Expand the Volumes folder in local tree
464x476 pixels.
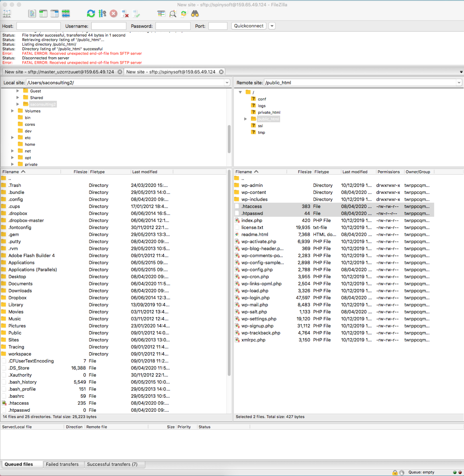13,111
